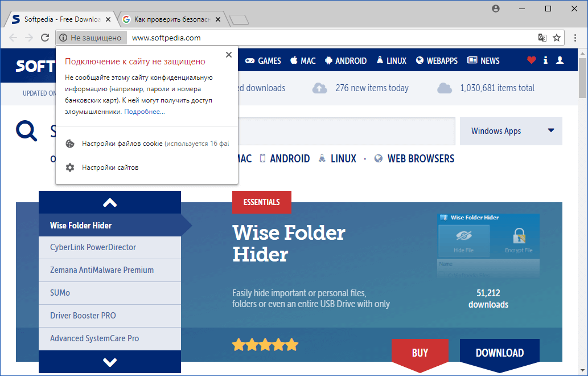The image size is (588, 376).
Task: Click the ANDROID category link below search
Action: point(285,158)
